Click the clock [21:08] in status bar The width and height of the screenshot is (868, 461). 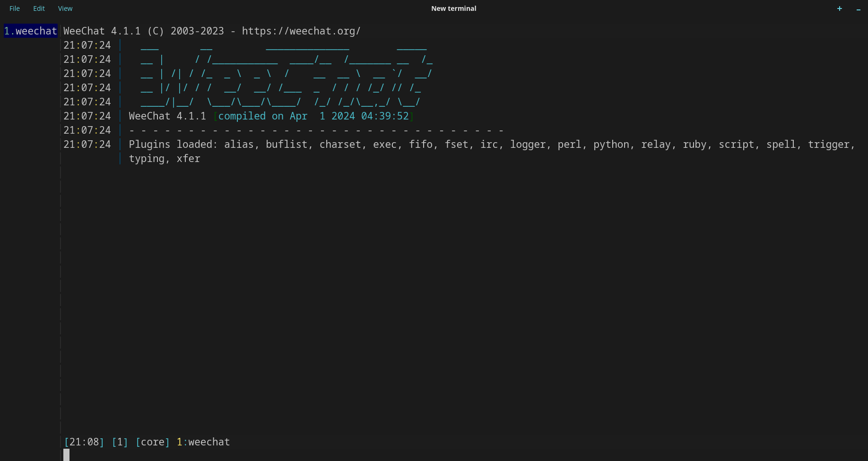[84, 442]
